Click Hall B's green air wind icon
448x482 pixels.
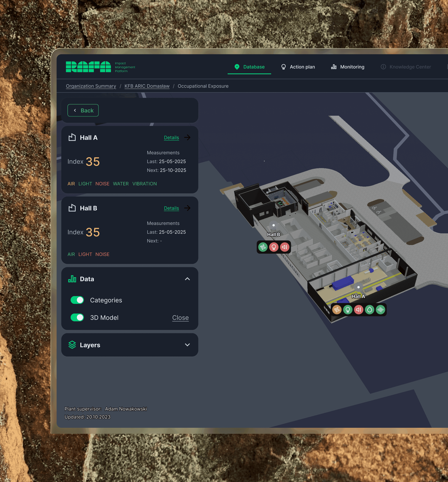click(263, 247)
